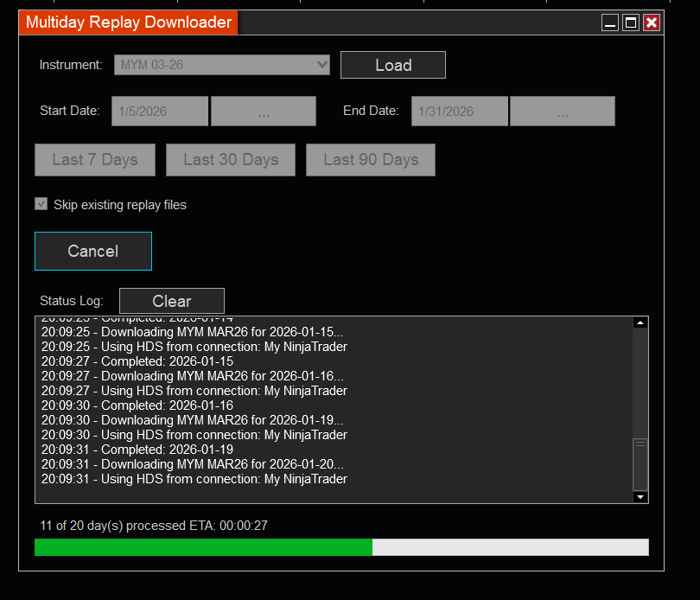Minimize the Multiday Replay Downloader window
Image resolution: width=700 pixels, height=600 pixels.
coord(610,23)
